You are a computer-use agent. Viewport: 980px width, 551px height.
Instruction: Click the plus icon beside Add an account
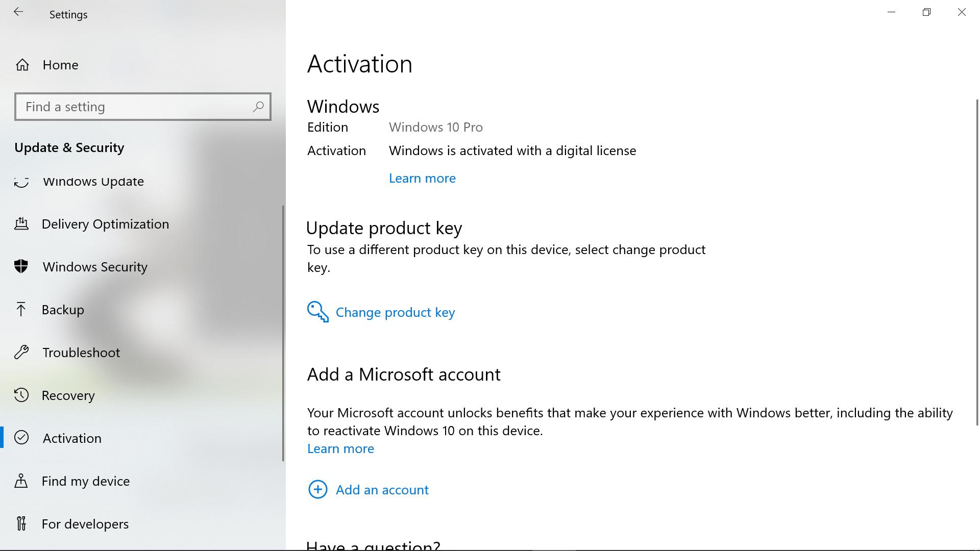click(317, 489)
